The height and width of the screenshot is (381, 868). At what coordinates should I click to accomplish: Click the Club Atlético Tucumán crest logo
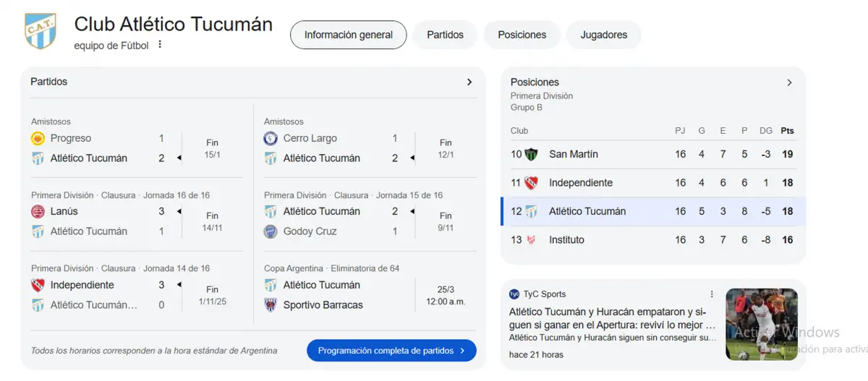point(41,31)
